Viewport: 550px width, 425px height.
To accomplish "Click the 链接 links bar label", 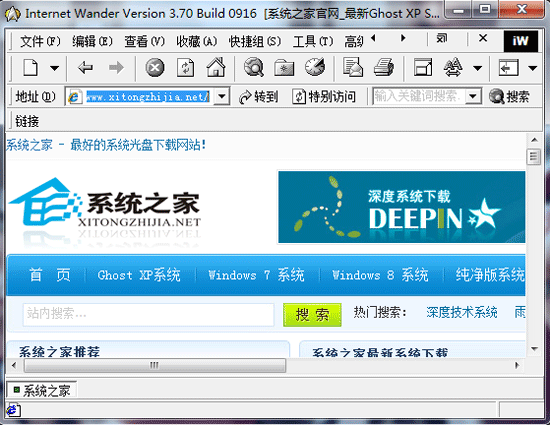I will click(27, 121).
